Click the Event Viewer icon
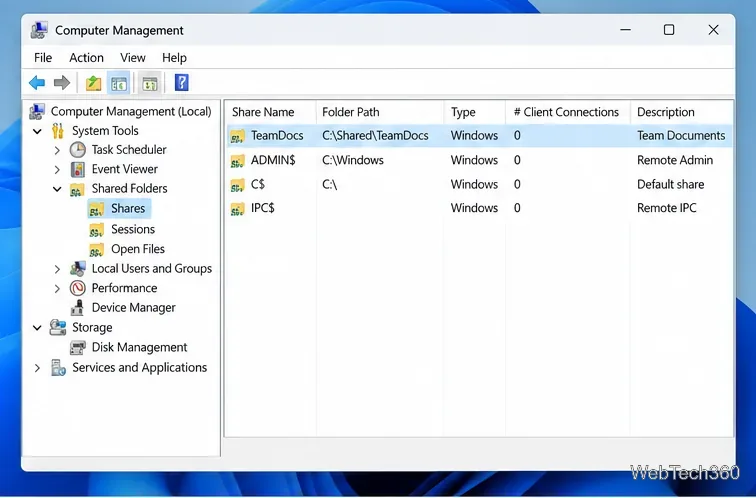The image size is (756, 498). pos(78,169)
